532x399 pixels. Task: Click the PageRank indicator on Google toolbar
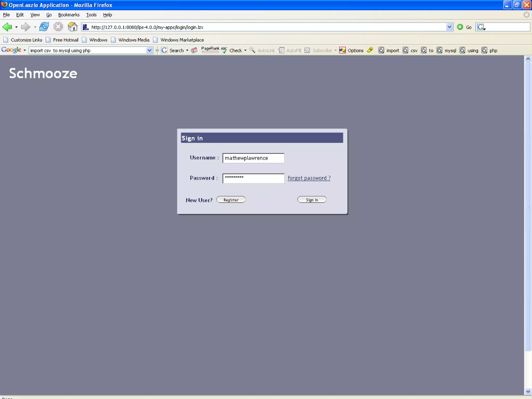(x=210, y=50)
